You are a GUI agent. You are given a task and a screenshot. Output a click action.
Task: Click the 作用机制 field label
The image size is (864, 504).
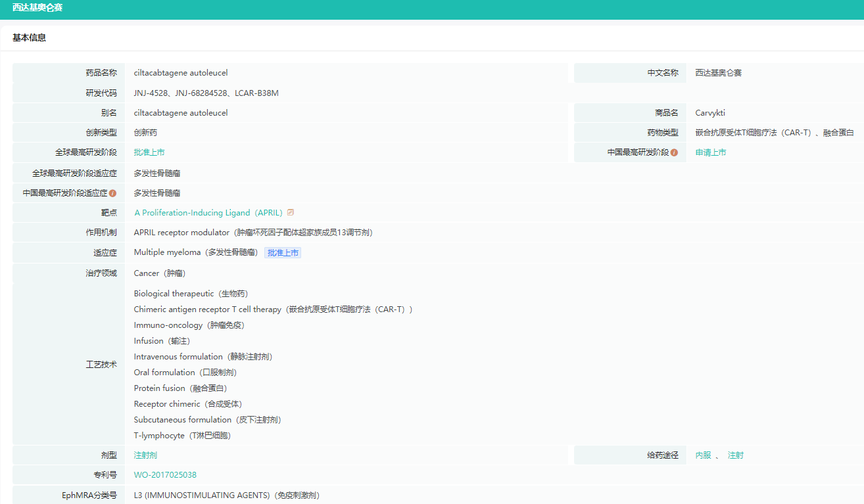pyautogui.click(x=101, y=233)
